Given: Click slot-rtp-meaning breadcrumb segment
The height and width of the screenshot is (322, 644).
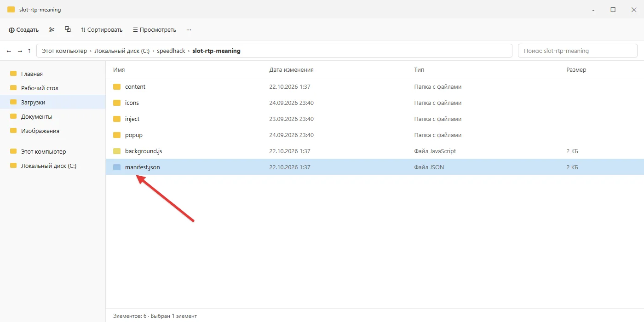Looking at the screenshot, I should tap(216, 51).
